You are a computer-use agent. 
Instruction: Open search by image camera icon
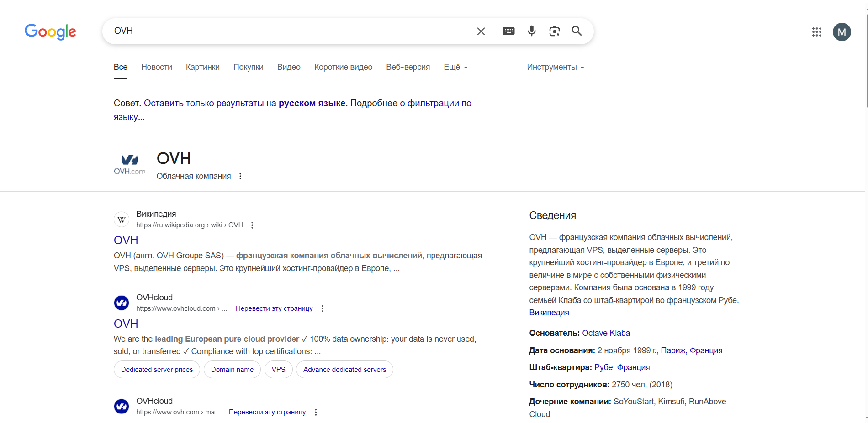coord(554,31)
